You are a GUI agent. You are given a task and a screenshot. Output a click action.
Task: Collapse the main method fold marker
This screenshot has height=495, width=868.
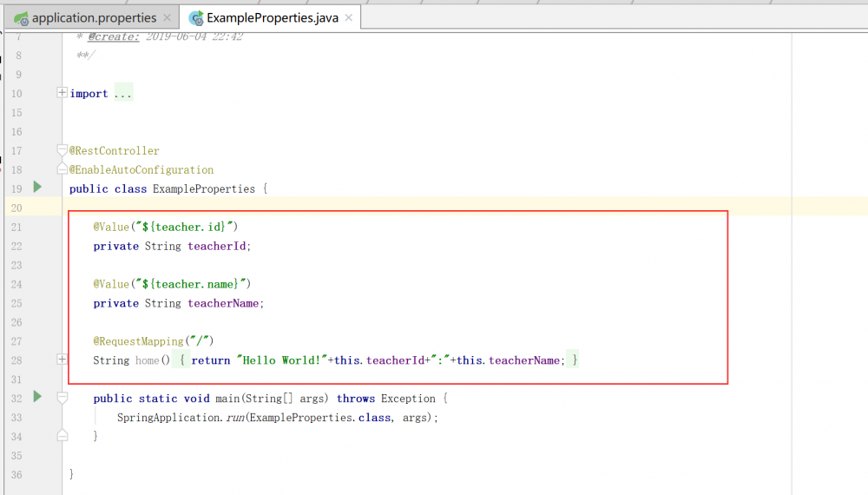(62, 398)
